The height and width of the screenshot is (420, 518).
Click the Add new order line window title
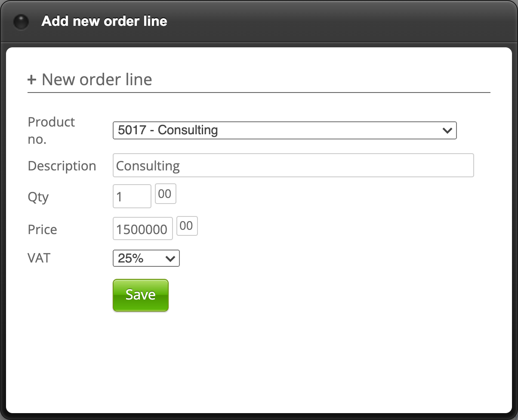pyautogui.click(x=105, y=21)
